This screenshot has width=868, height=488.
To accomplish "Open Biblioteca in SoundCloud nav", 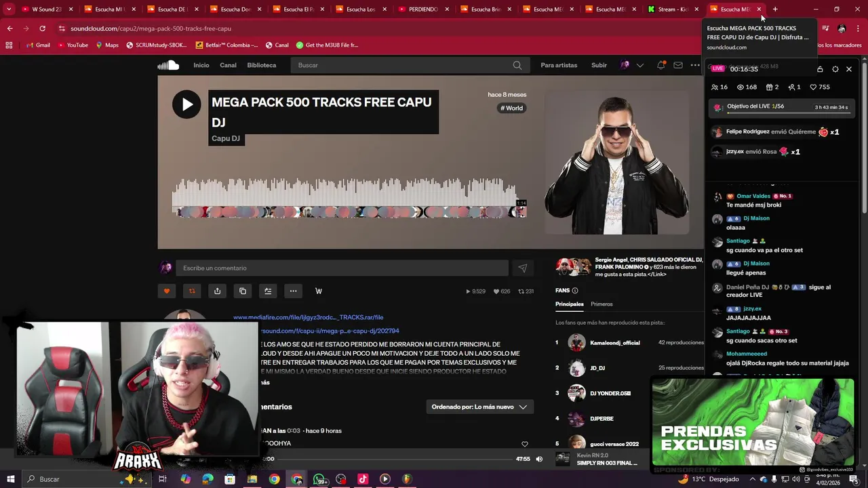I will pyautogui.click(x=262, y=65).
